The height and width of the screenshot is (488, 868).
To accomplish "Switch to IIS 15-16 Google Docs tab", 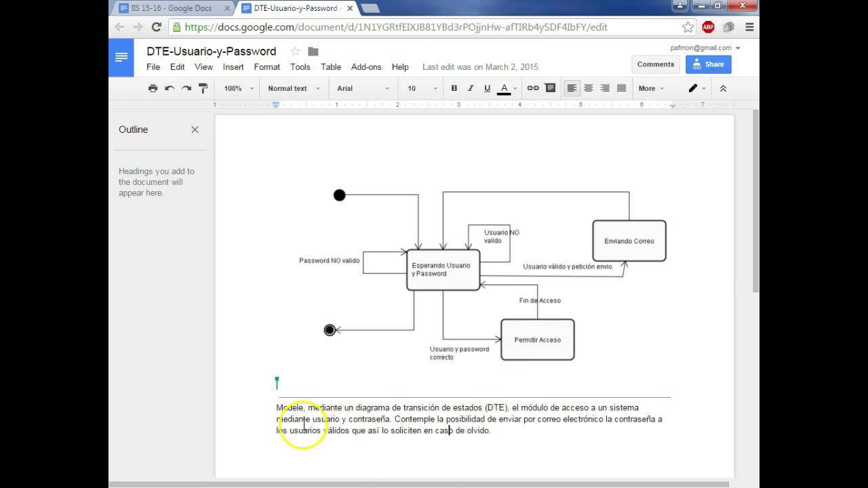I will click(x=173, y=8).
